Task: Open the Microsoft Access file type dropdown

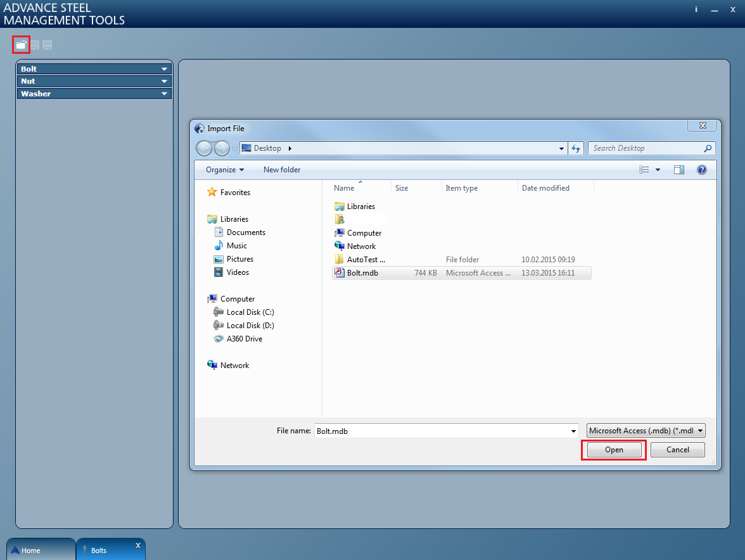Action: click(x=646, y=430)
